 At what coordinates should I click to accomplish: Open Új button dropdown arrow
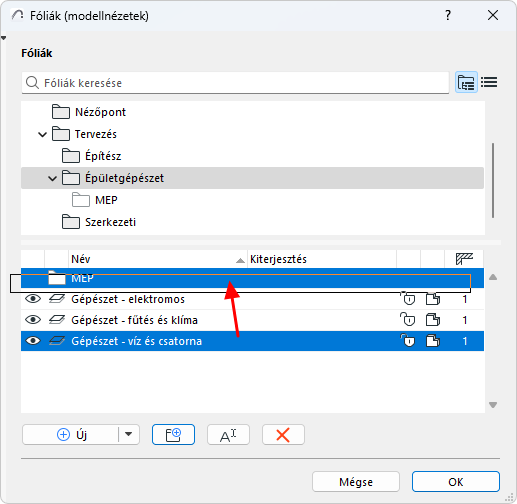click(129, 435)
